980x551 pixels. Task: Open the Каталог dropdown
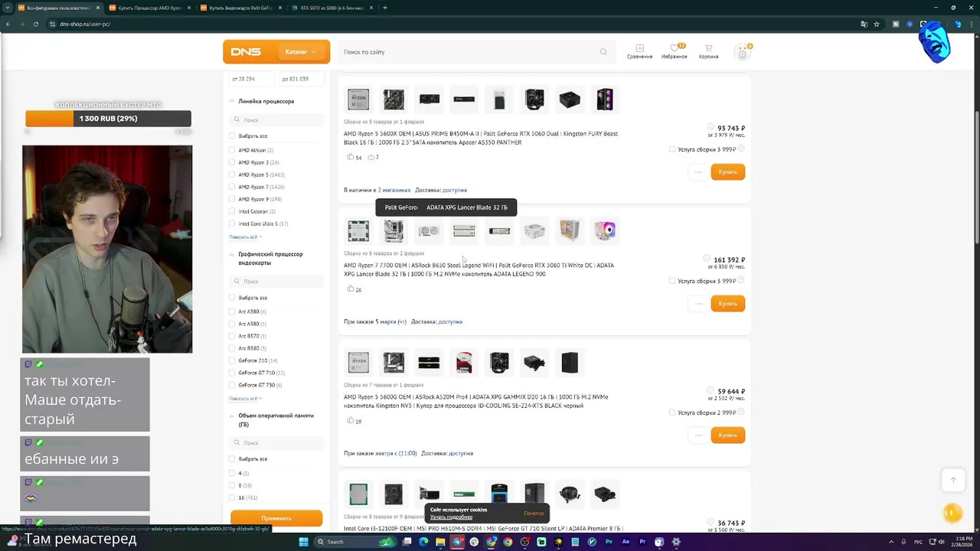coord(300,52)
